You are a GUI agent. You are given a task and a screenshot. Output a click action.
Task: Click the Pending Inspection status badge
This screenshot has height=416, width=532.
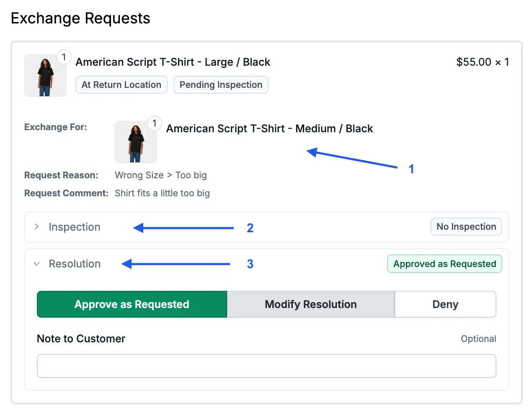click(221, 85)
